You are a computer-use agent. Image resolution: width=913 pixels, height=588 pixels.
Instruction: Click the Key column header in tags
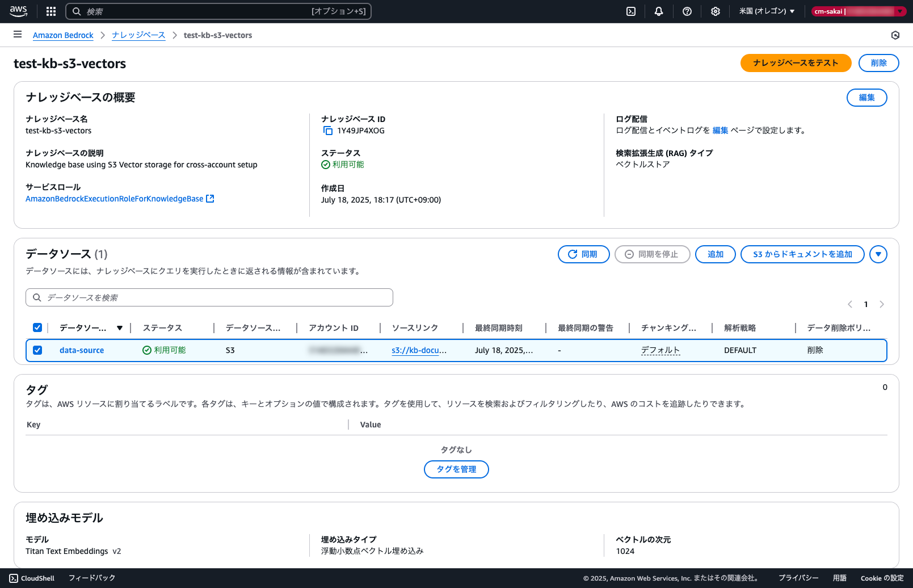pyautogui.click(x=33, y=425)
